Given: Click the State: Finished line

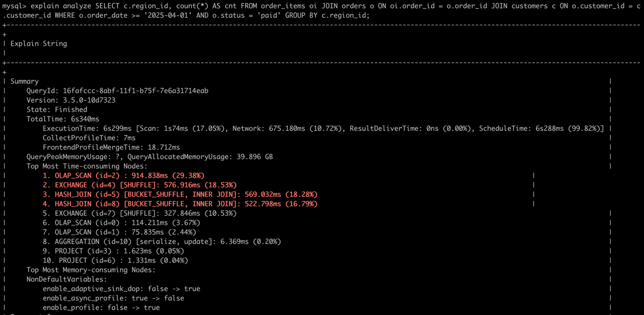Looking at the screenshot, I should (x=57, y=109).
